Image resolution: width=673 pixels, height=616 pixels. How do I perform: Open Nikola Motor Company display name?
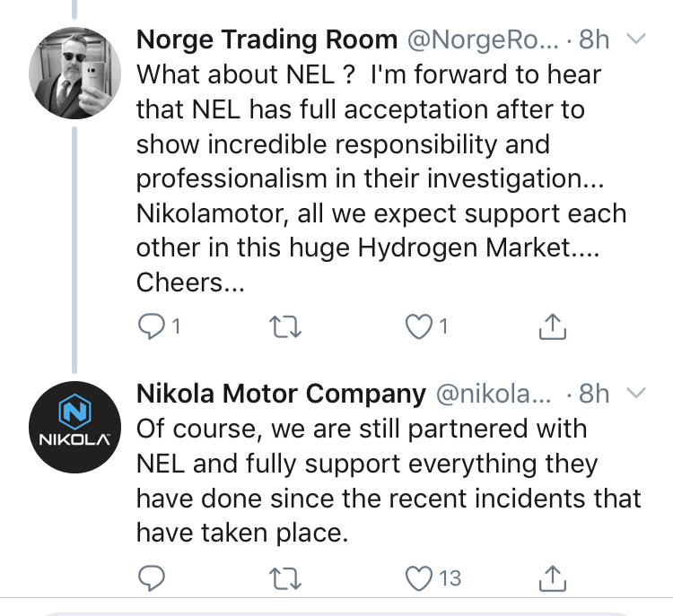click(280, 394)
